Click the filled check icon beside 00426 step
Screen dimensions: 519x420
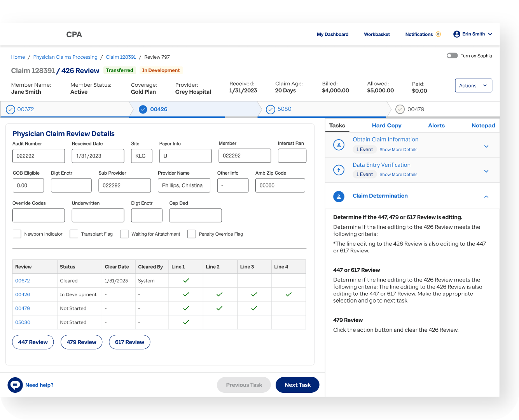[x=143, y=109]
